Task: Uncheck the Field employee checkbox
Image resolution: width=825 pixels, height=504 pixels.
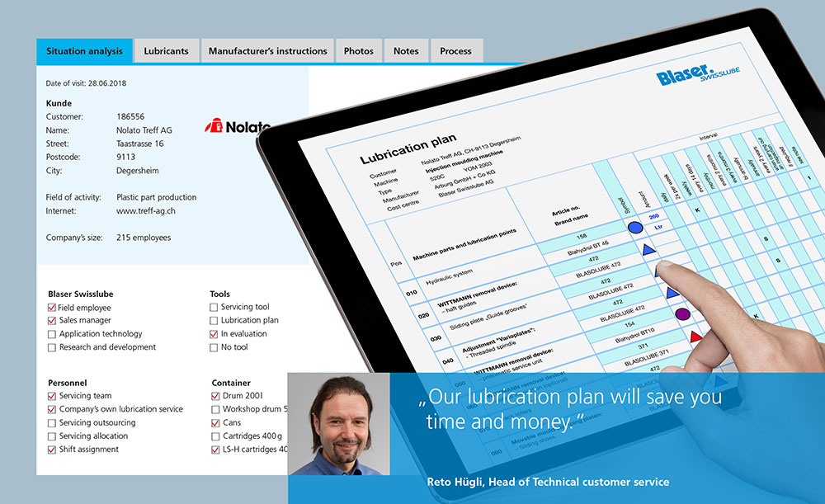Action: point(53,308)
